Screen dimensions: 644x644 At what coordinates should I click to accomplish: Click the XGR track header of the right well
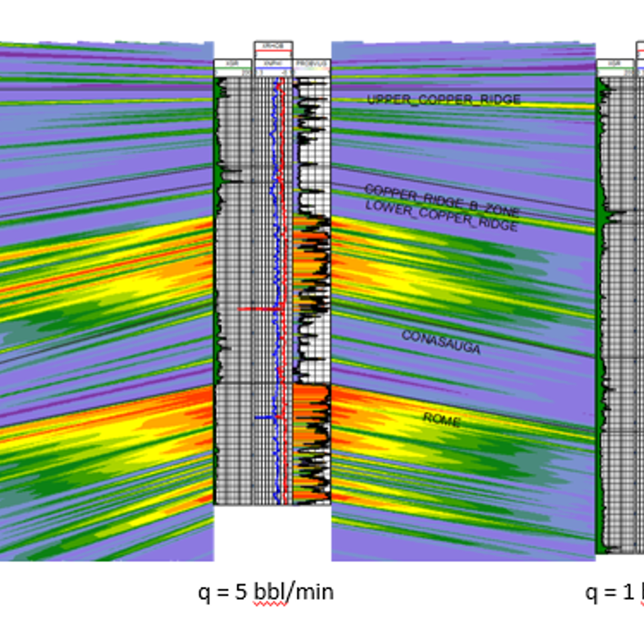point(615,68)
